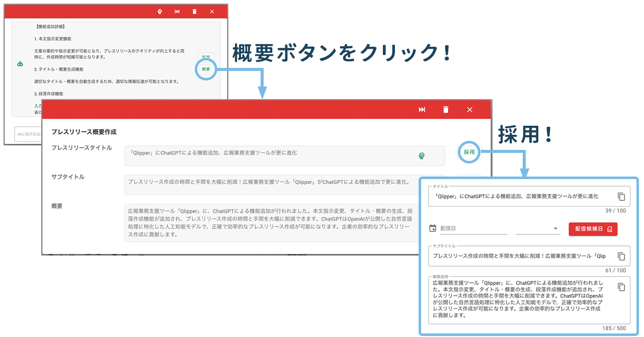Open the time dropdown beside 配信日
Image resolution: width=644 pixels, height=337 pixels.
(538, 228)
